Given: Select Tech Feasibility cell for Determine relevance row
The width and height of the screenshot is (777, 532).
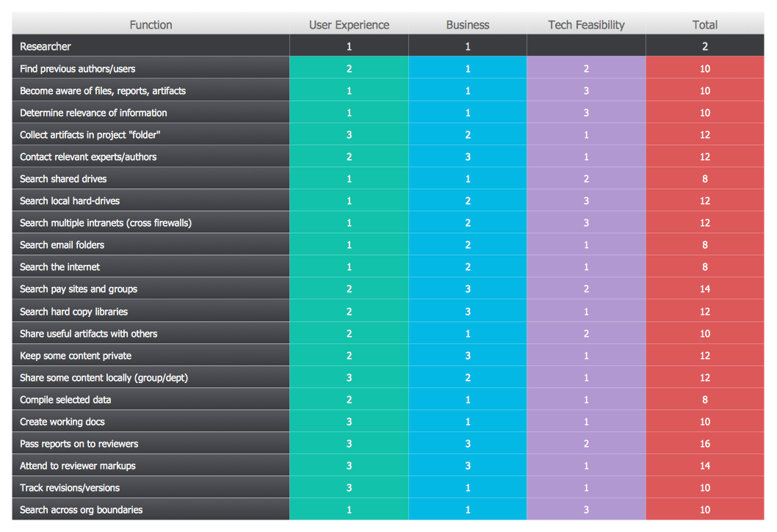Looking at the screenshot, I should coord(586,113).
